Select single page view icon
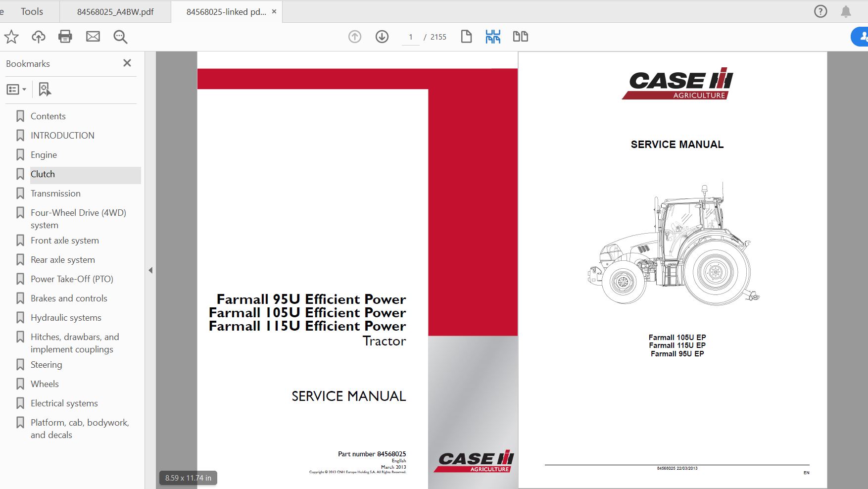 tap(466, 37)
